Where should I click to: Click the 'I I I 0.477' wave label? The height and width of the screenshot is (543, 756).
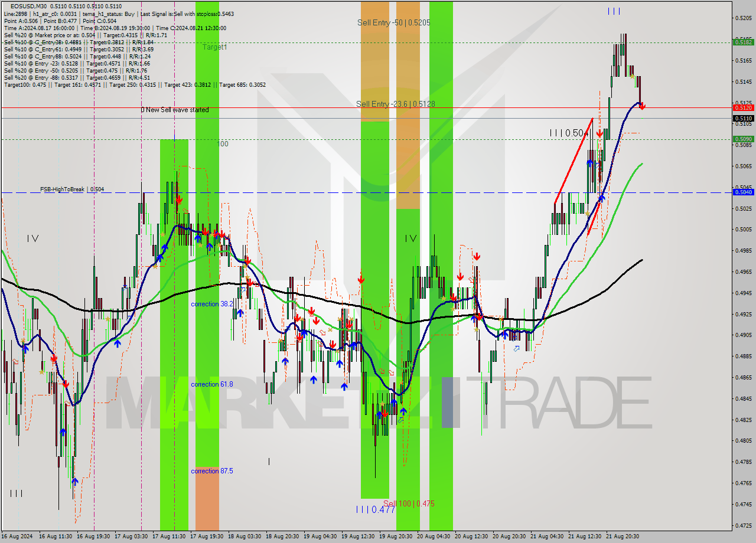[375, 509]
